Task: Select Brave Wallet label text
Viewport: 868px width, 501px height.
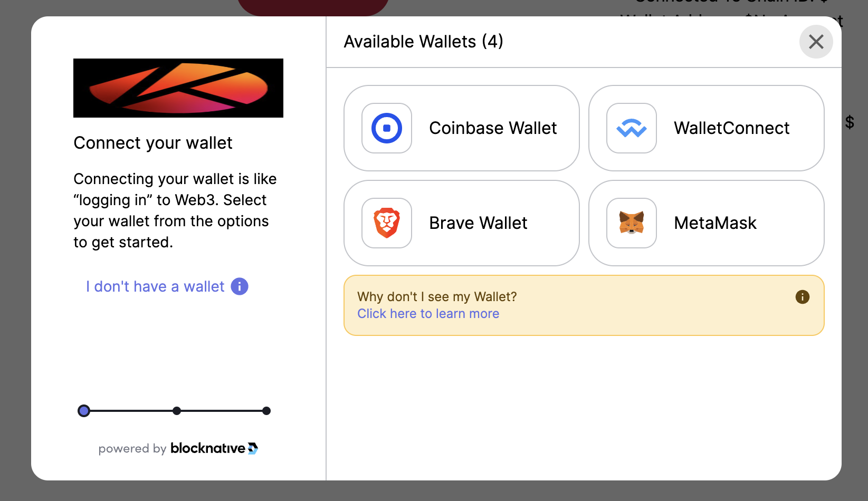Action: (478, 223)
